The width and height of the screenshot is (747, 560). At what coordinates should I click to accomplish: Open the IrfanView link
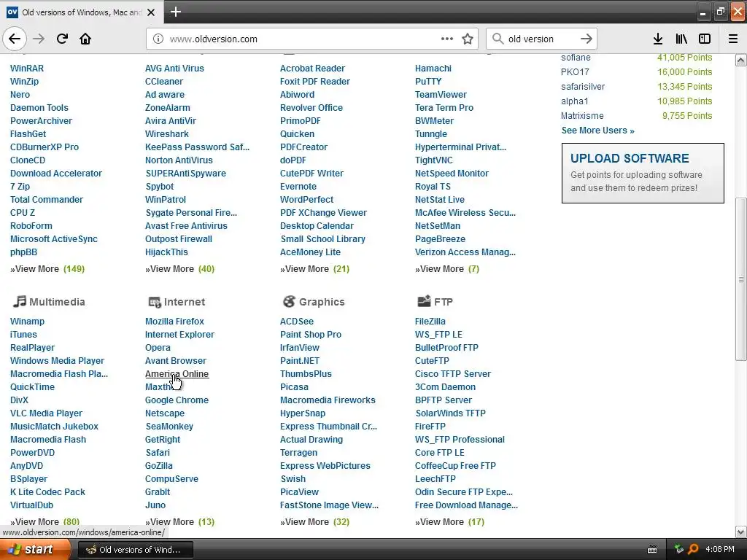299,348
